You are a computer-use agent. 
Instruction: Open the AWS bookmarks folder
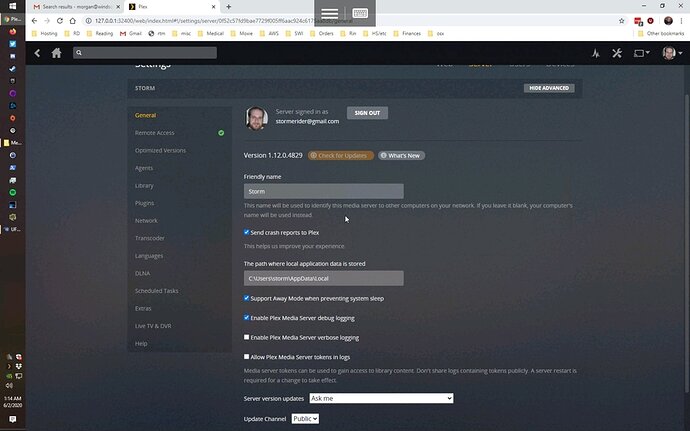269,33
